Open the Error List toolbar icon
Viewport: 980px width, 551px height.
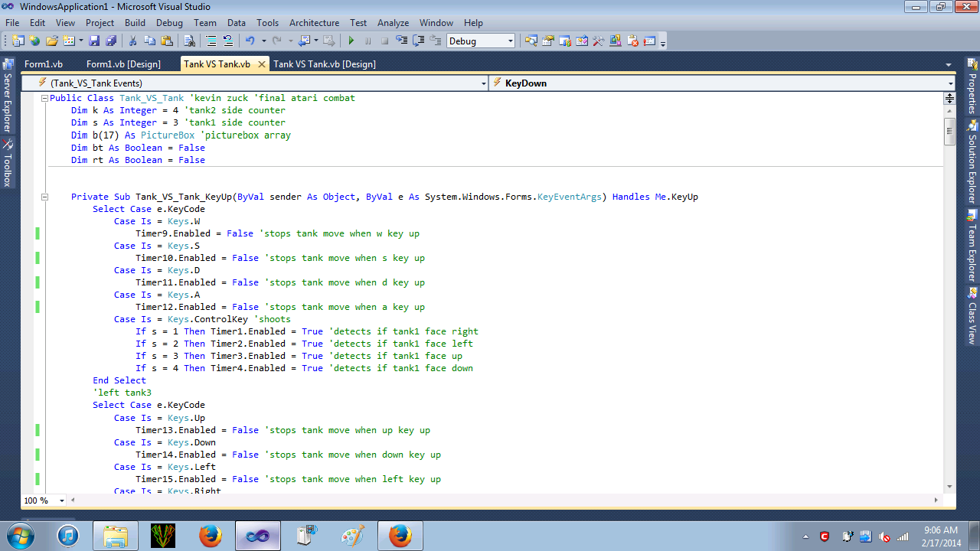[632, 41]
